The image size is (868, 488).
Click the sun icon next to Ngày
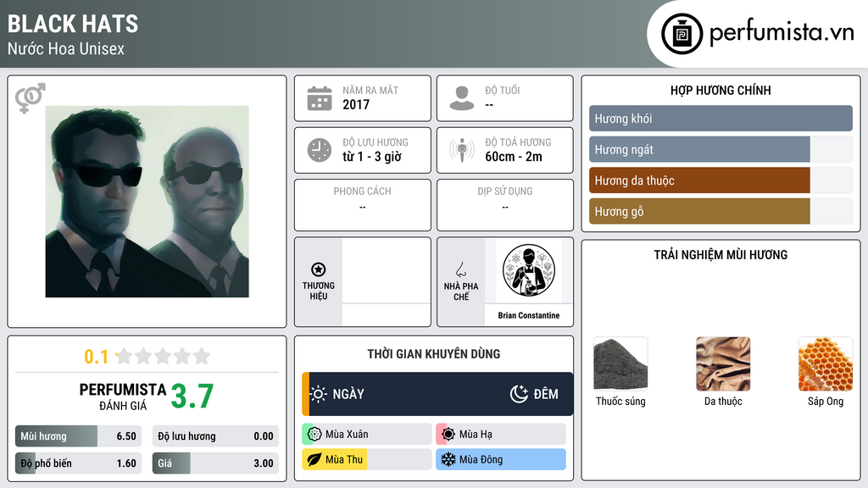(319, 394)
